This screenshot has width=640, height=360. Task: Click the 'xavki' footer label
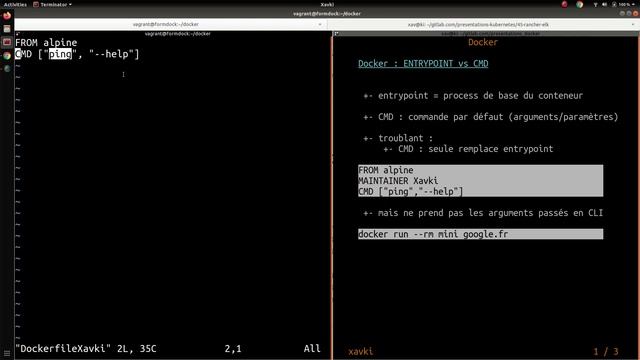360,351
